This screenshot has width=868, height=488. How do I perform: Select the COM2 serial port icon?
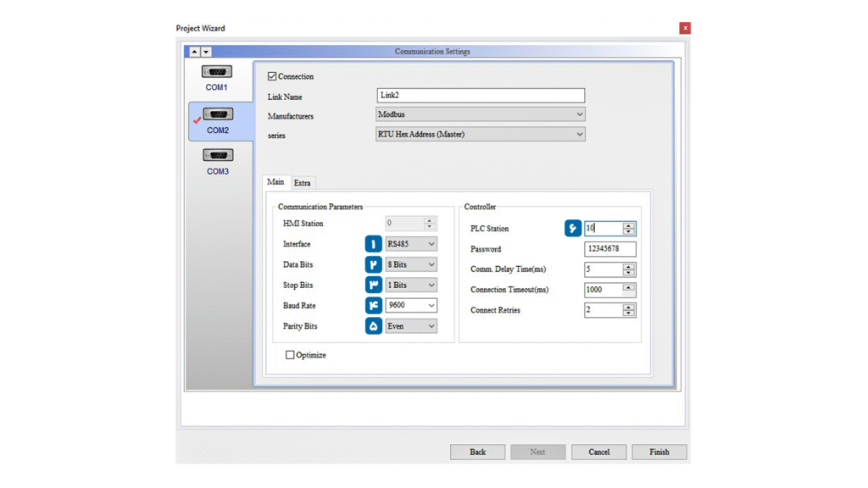coord(218,115)
